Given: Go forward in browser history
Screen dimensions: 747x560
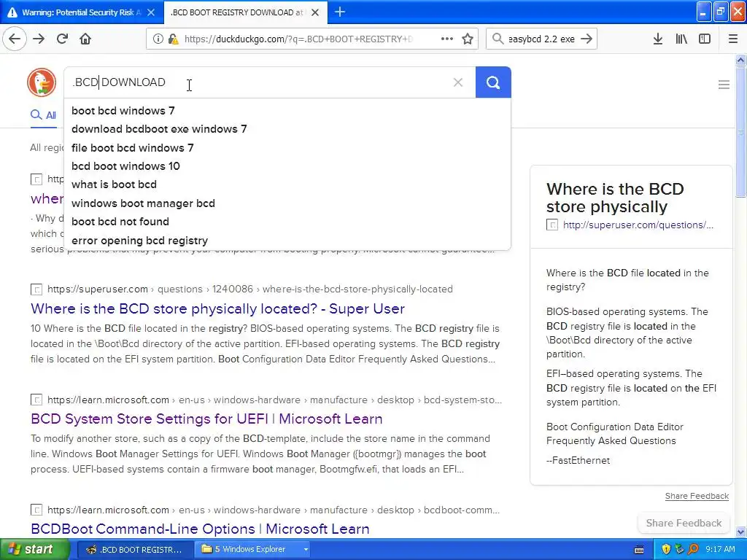Looking at the screenshot, I should click(x=39, y=39).
